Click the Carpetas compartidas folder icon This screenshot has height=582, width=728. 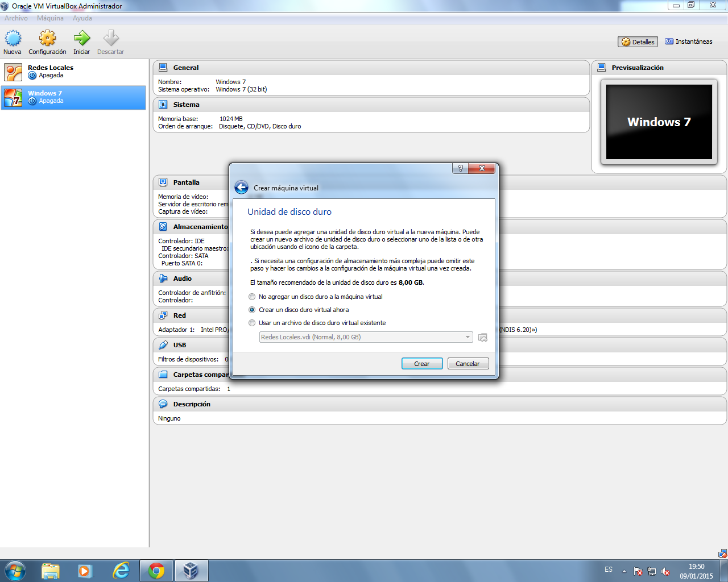(163, 375)
